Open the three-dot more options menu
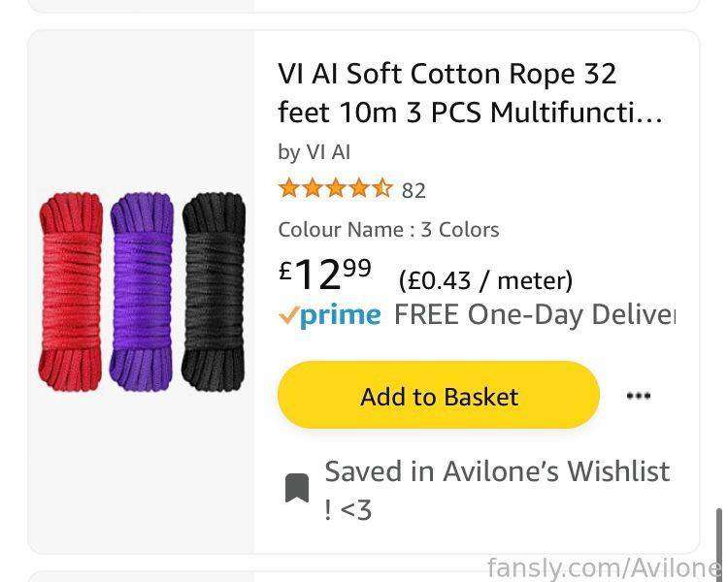 pyautogui.click(x=639, y=396)
